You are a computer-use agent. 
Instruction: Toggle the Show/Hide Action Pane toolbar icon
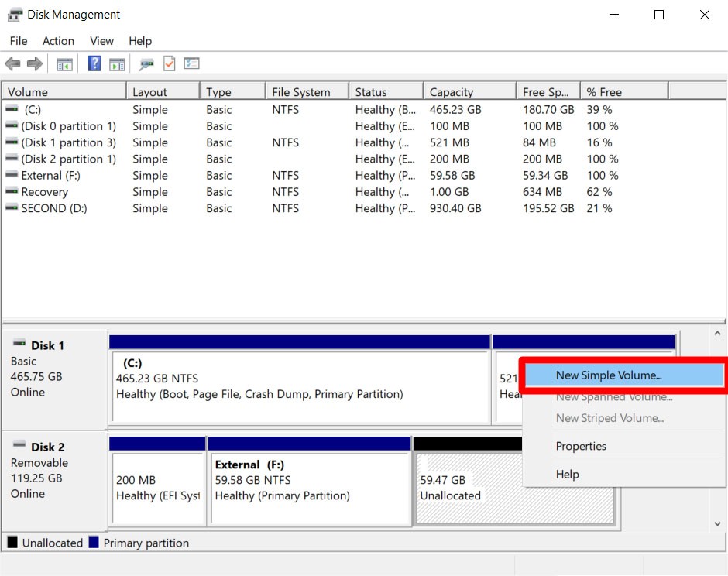[117, 63]
